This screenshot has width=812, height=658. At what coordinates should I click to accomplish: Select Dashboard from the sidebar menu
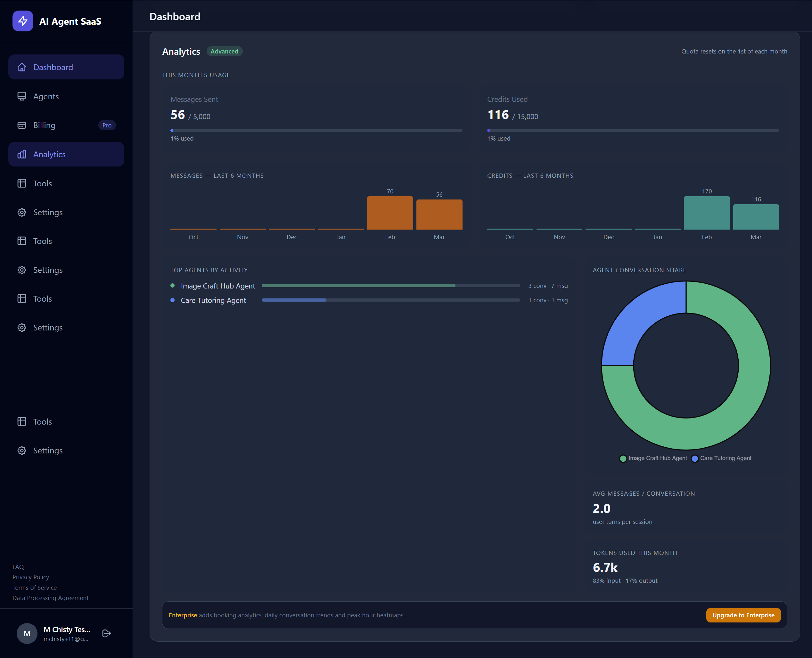click(x=53, y=67)
